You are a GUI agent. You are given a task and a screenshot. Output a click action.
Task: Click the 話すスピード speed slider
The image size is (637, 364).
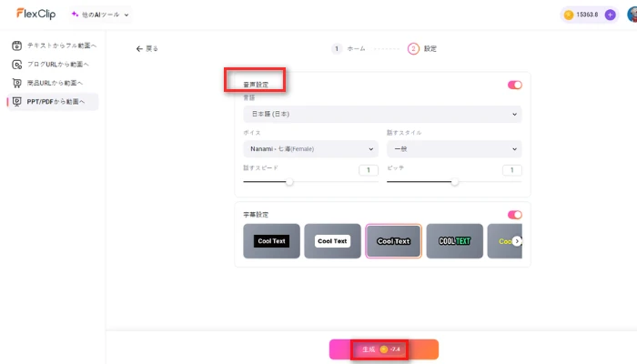click(290, 182)
